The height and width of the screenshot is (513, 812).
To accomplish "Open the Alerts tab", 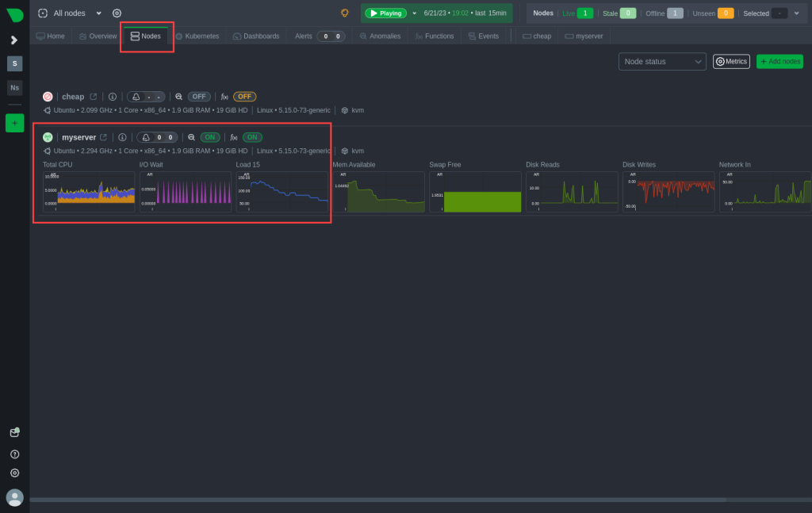I will 320,36.
